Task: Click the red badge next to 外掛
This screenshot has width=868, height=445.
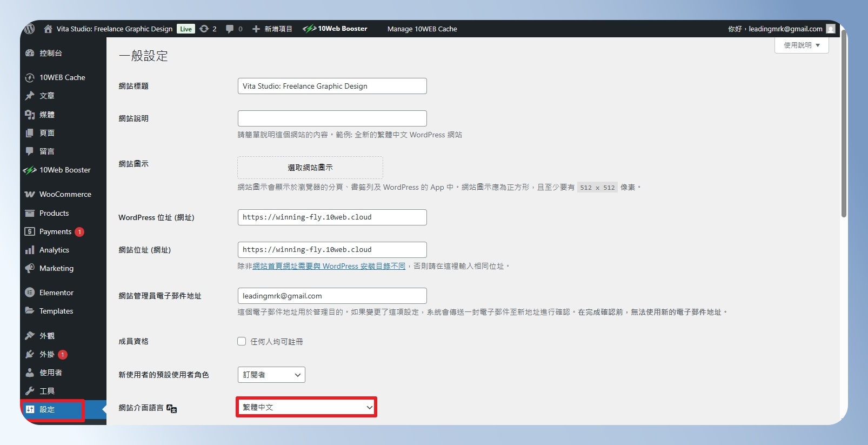Action: coord(63,355)
